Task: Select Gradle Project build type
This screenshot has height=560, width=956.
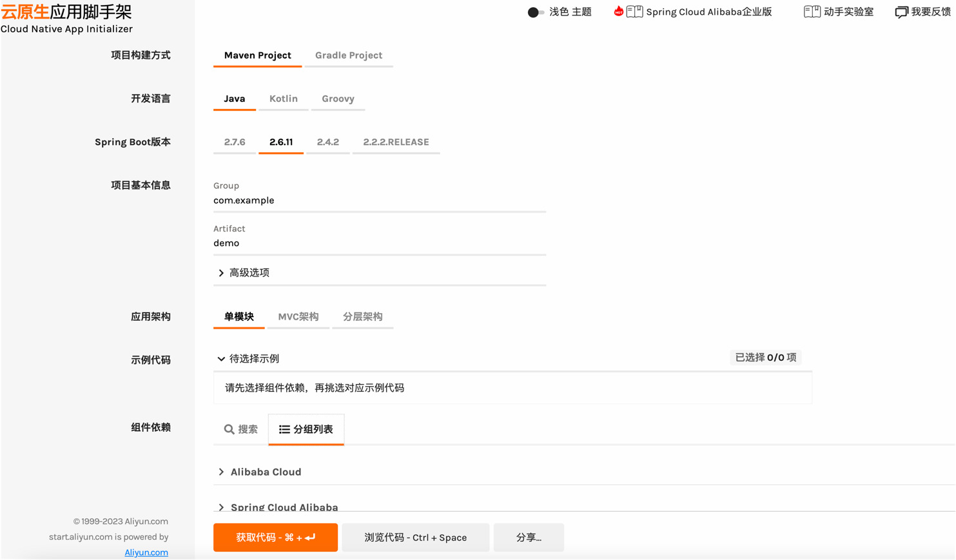Action: (348, 55)
